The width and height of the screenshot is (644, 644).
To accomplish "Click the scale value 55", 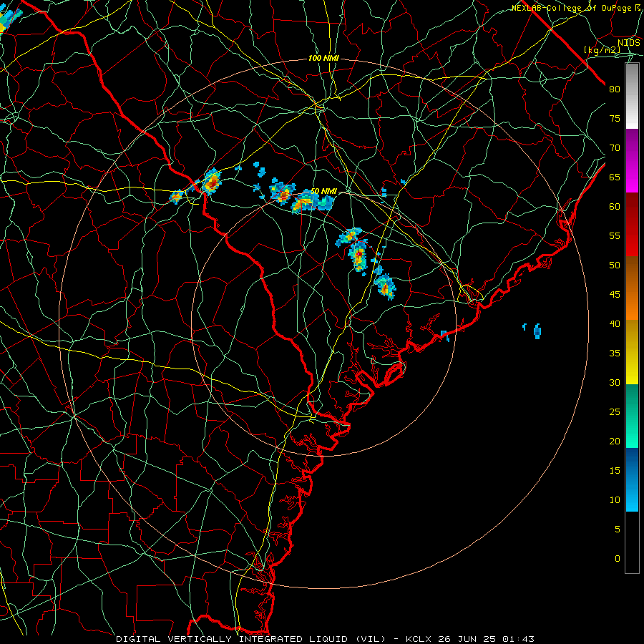I will [615, 236].
